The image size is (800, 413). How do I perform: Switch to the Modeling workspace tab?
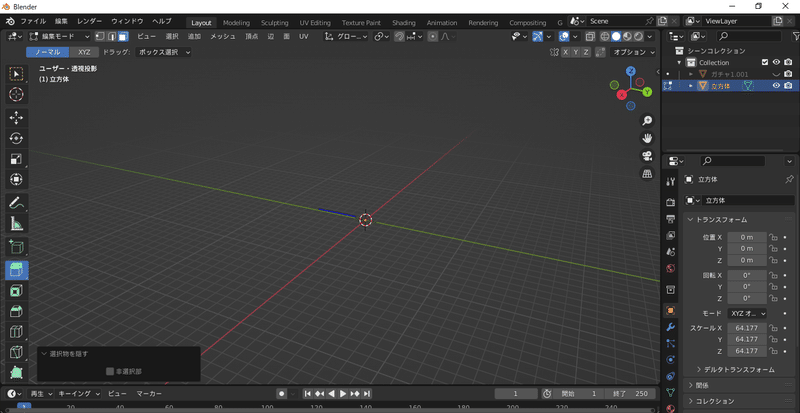coord(236,22)
